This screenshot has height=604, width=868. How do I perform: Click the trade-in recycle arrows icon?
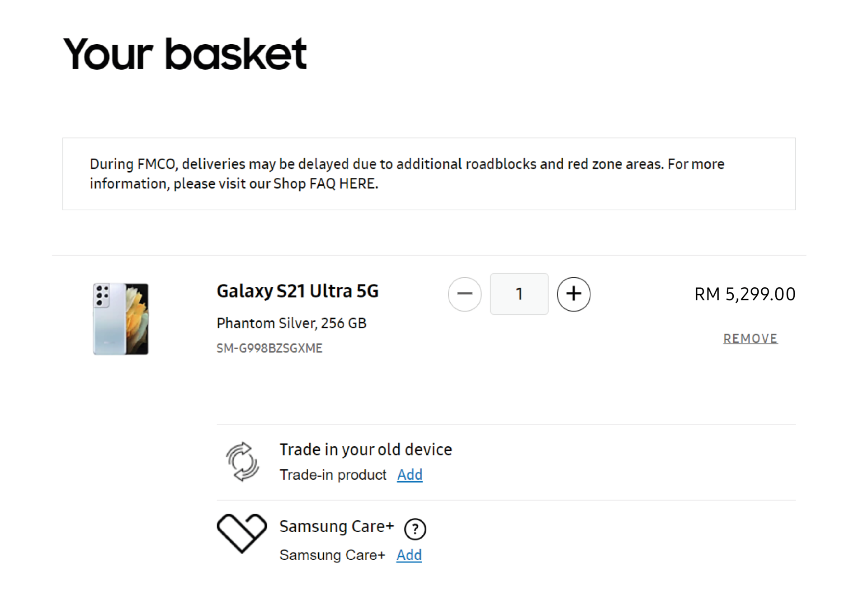(x=242, y=461)
